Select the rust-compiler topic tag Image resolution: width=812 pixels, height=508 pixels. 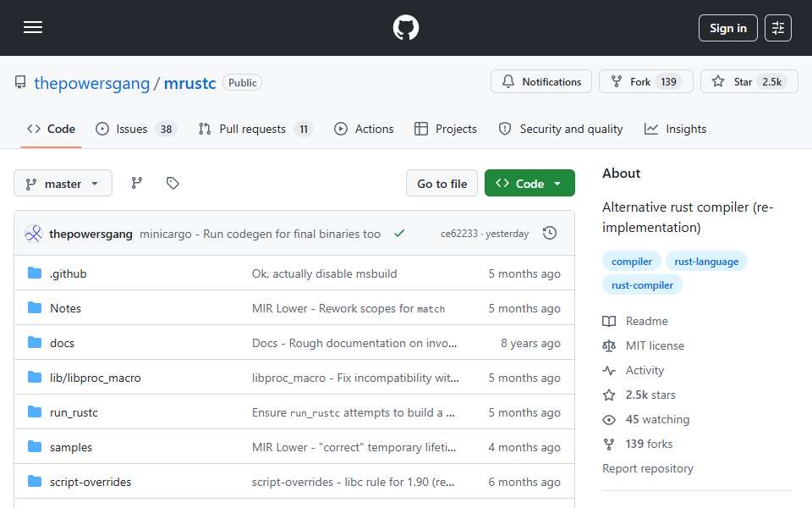click(642, 285)
